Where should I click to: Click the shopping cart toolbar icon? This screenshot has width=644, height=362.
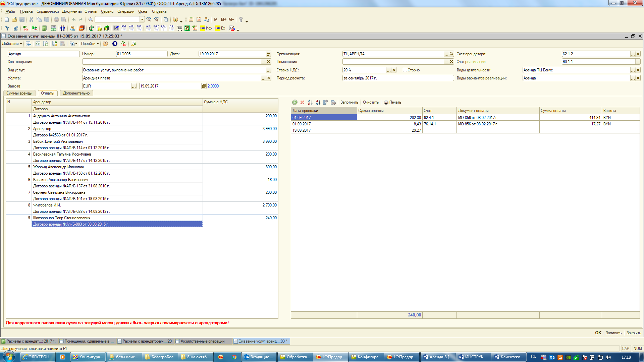(179, 28)
